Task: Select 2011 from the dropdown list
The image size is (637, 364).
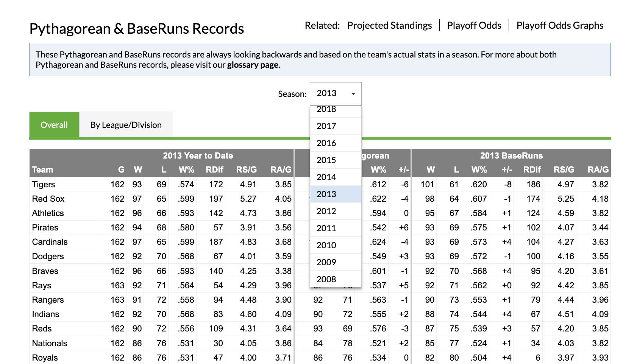Action: point(326,228)
